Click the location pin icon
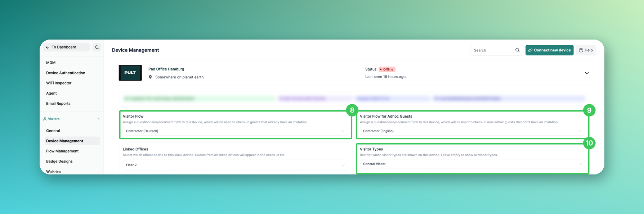 pyautogui.click(x=150, y=77)
